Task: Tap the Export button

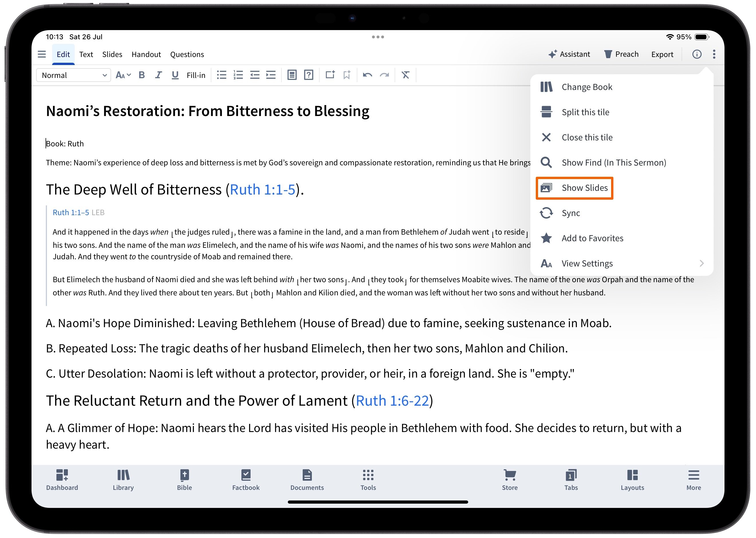Action: (x=662, y=54)
